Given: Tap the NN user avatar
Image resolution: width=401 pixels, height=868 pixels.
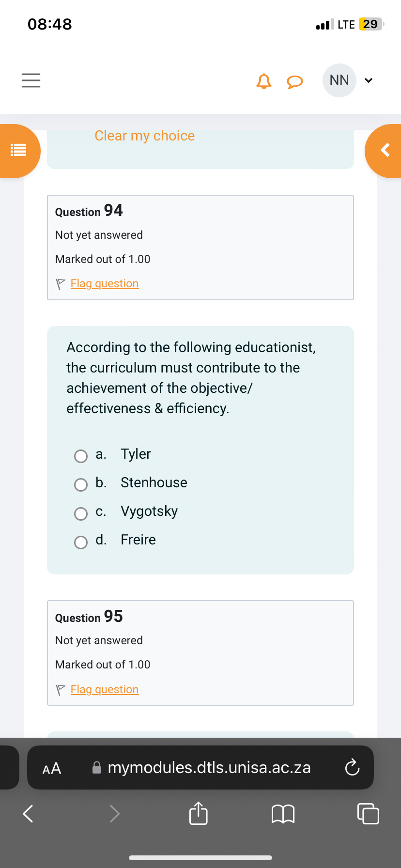Looking at the screenshot, I should pos(339,80).
